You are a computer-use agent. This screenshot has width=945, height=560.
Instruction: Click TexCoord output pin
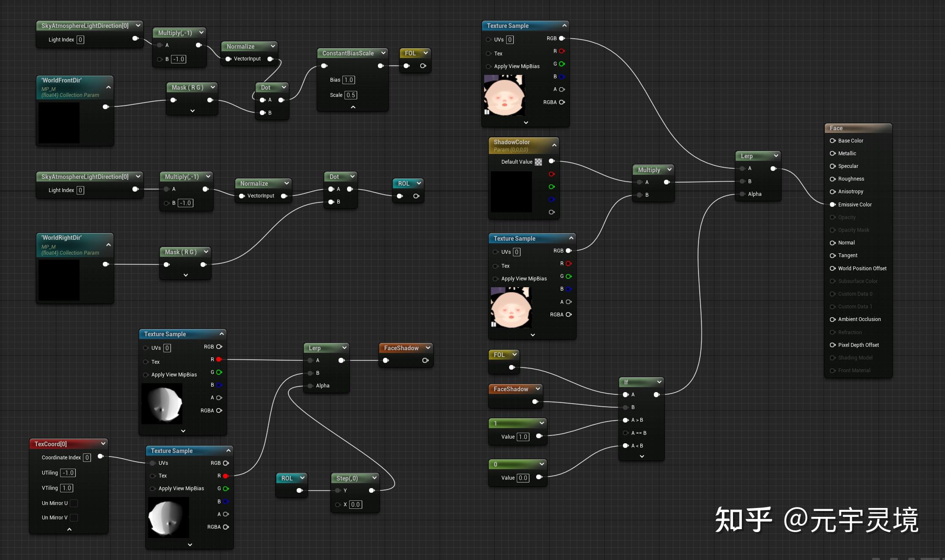tap(101, 456)
